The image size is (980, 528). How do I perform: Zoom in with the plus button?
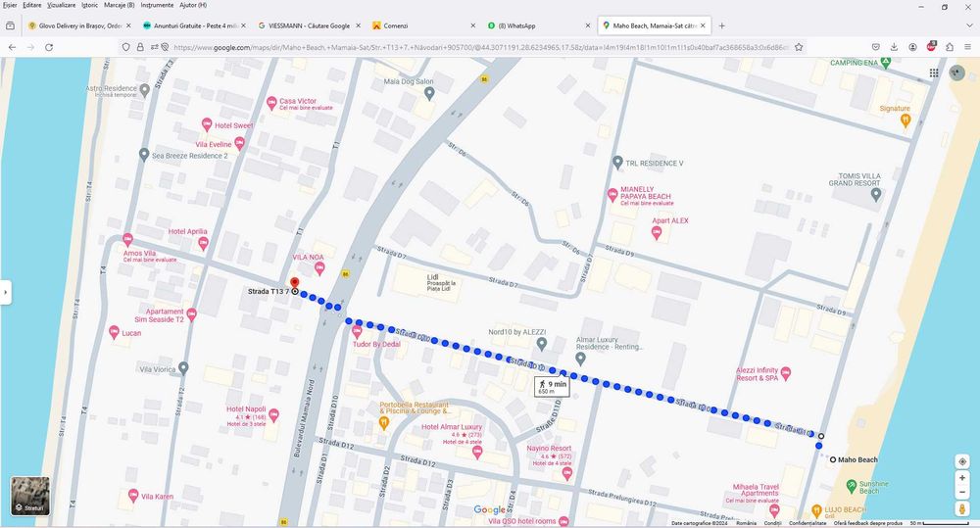962,478
